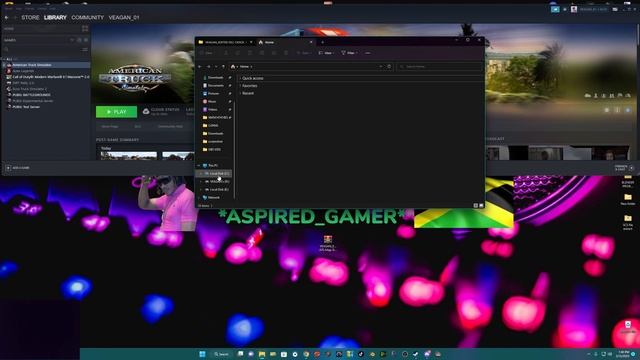Screen dimensions: 640x360
Task: Open the Games dropdown in Steam sidebar
Action: [x=72, y=40]
